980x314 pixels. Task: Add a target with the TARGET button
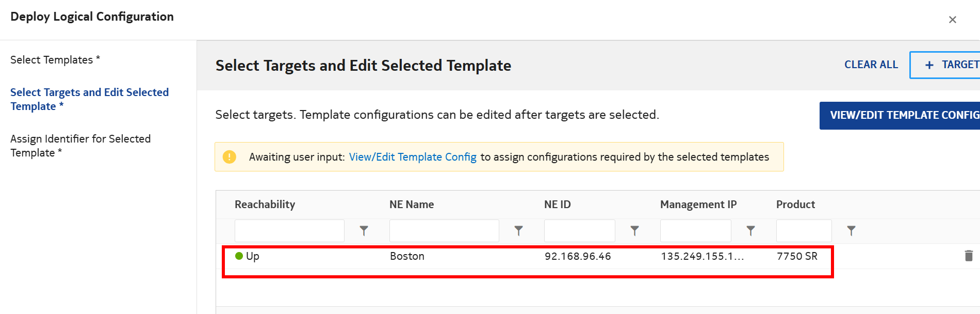pos(950,65)
